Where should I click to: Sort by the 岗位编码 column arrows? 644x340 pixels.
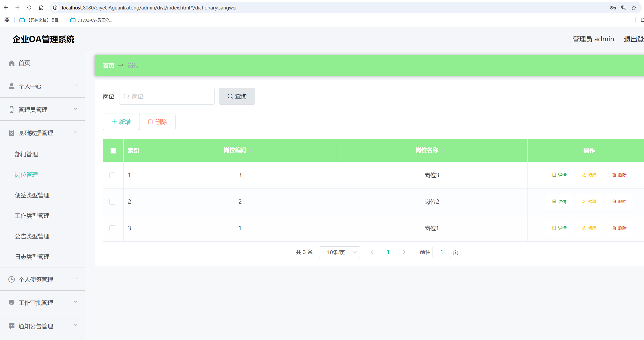[251, 150]
